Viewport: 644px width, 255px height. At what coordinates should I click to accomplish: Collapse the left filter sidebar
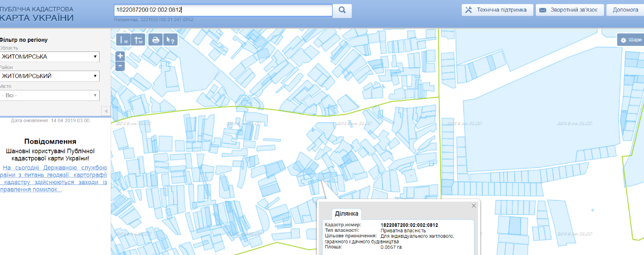(x=106, y=111)
